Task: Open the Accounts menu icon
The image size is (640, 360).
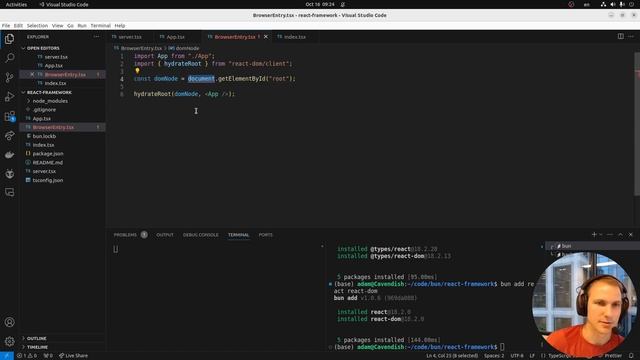Action: [9, 322]
